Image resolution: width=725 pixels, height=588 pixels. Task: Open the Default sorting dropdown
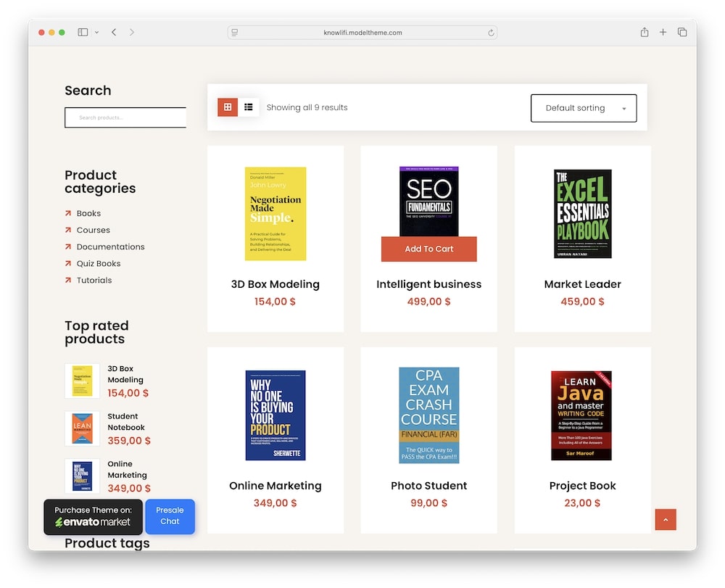click(x=584, y=108)
